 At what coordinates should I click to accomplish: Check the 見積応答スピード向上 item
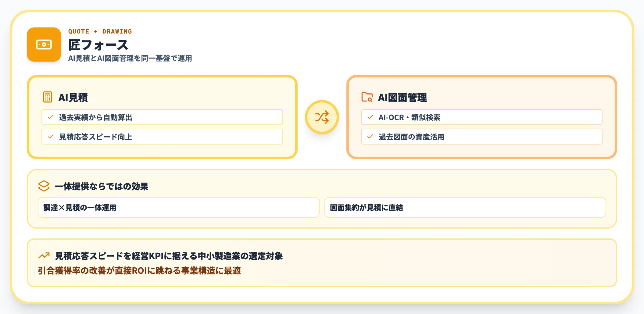(50, 137)
